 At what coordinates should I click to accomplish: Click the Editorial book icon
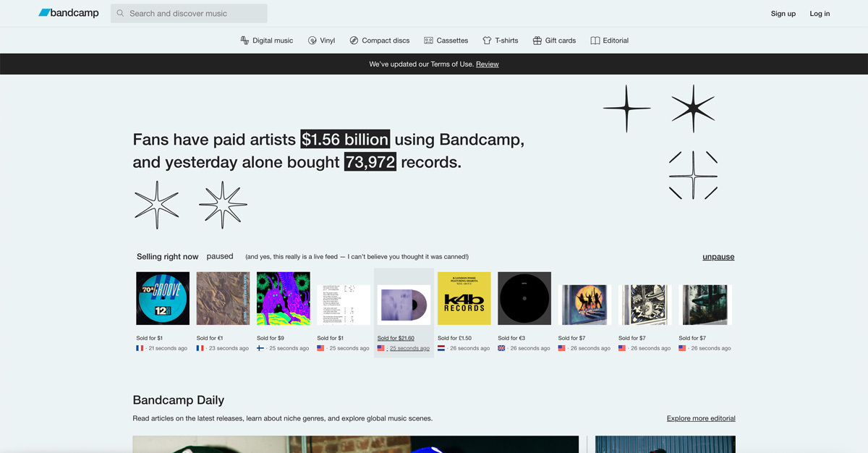[x=595, y=41]
